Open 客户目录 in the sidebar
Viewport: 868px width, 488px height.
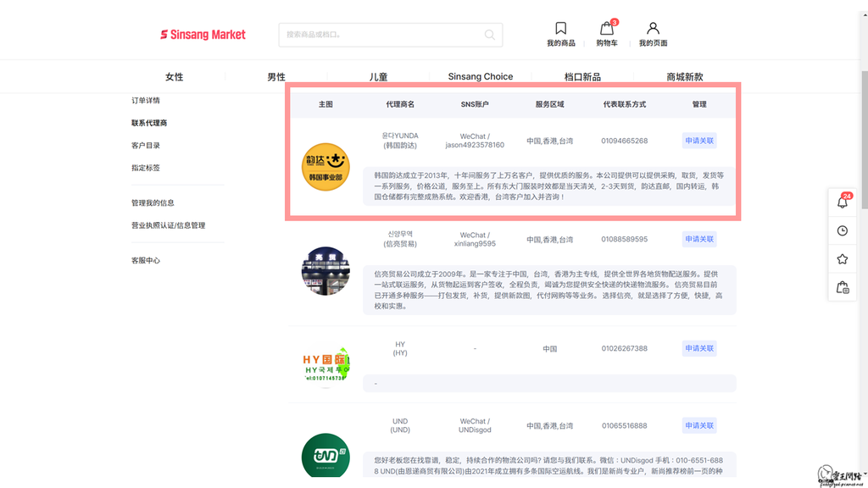(146, 146)
